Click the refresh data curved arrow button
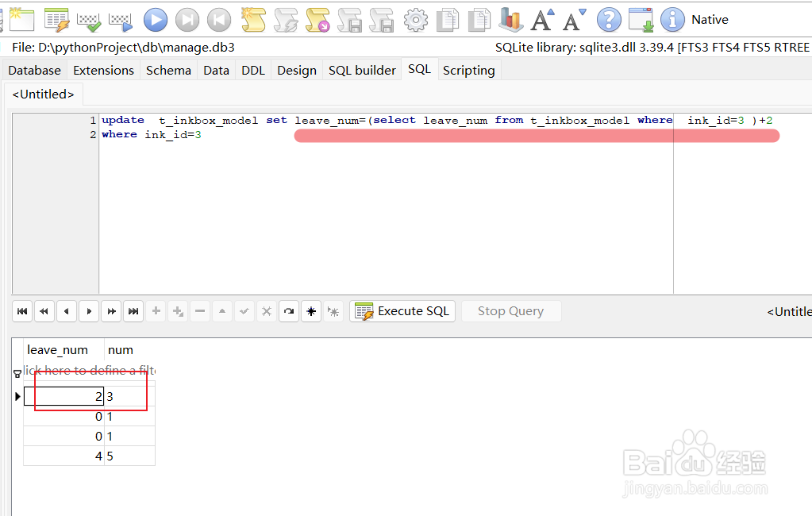Screen dimensions: 812x516 (289, 311)
